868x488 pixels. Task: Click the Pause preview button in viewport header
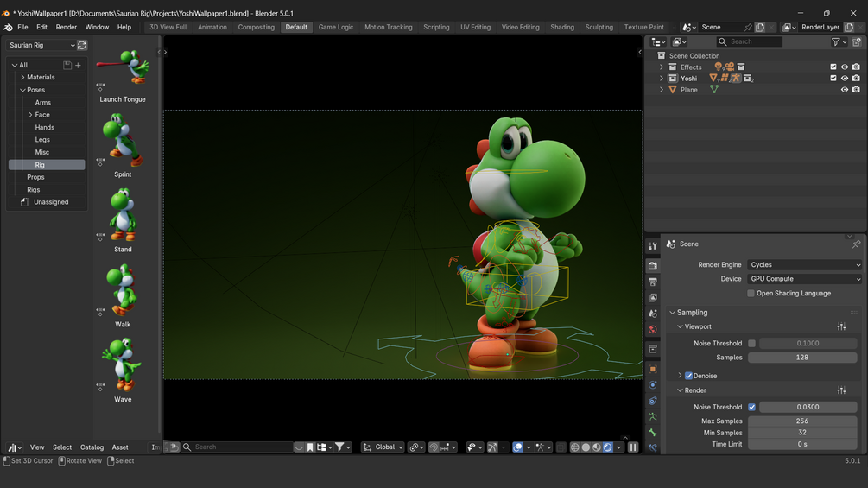(x=633, y=447)
